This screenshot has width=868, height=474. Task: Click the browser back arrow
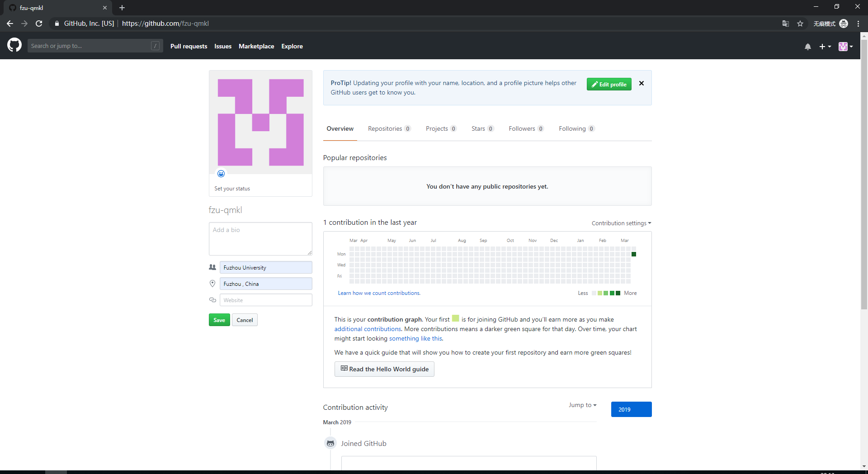(x=10, y=24)
